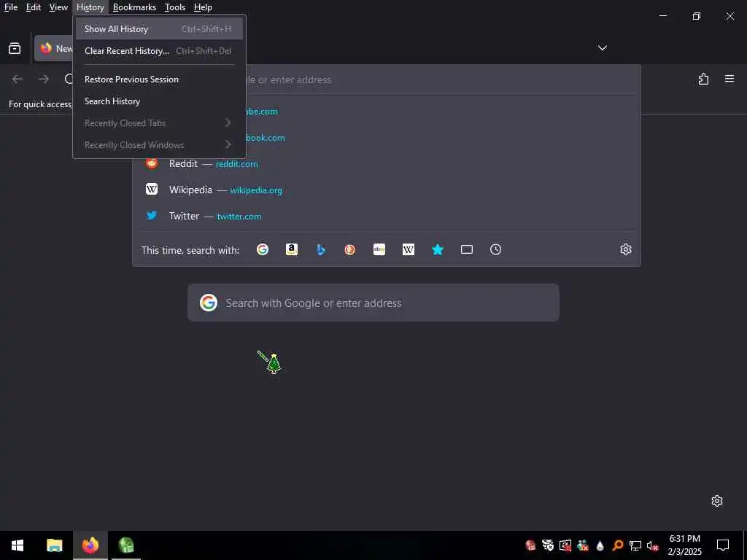
Task: Search this time with Amazon icon
Action: 292,249
